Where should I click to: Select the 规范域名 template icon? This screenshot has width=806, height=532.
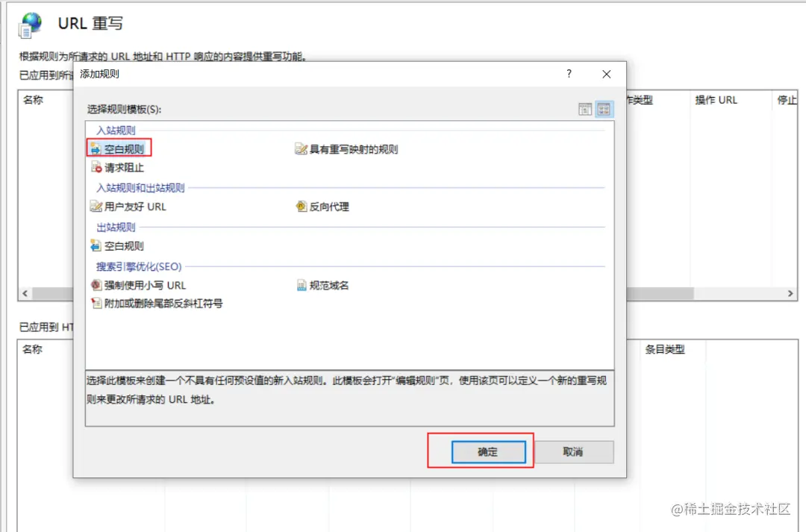click(302, 285)
